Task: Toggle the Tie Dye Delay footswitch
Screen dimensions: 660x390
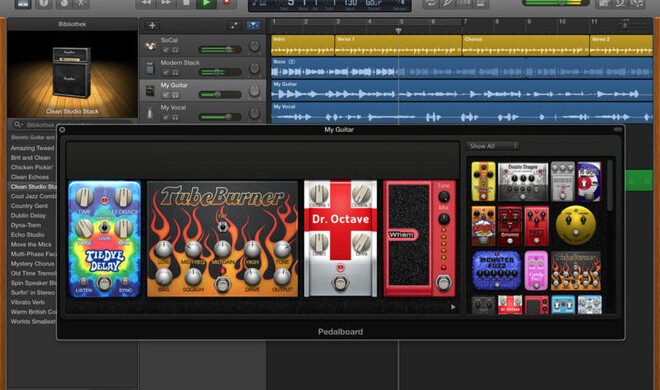Action: (x=104, y=283)
